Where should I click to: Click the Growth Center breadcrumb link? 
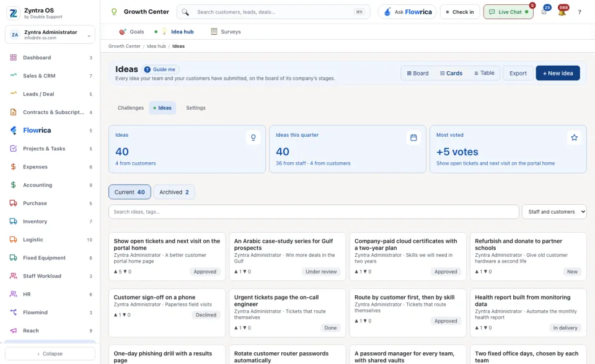tap(125, 46)
